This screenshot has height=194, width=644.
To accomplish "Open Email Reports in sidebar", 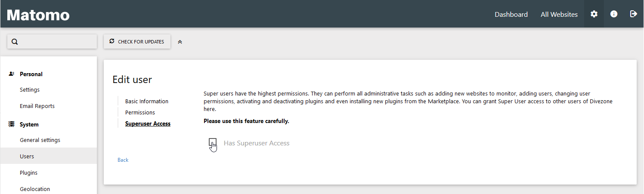I will pyautogui.click(x=37, y=106).
